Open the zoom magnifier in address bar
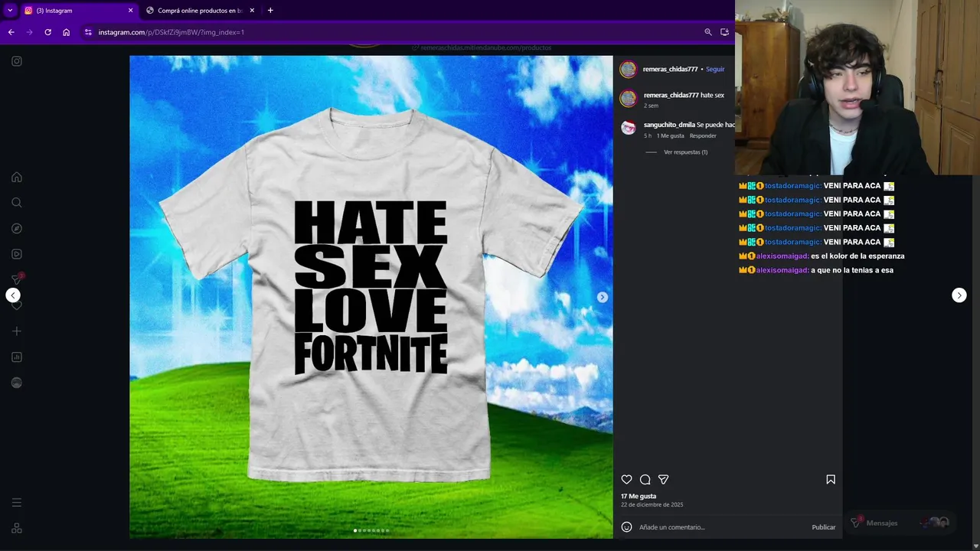The height and width of the screenshot is (551, 980). click(707, 32)
